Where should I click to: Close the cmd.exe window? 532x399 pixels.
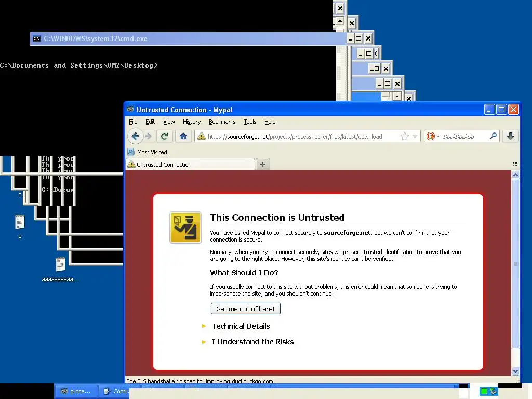click(368, 38)
